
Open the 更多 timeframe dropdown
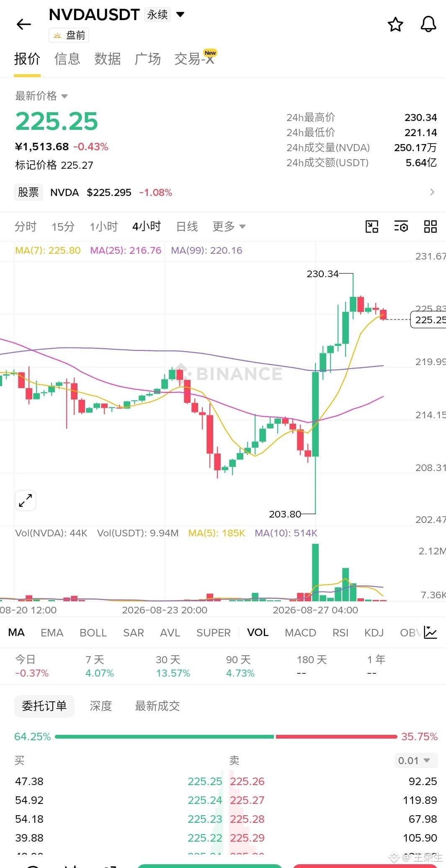pyautogui.click(x=229, y=227)
